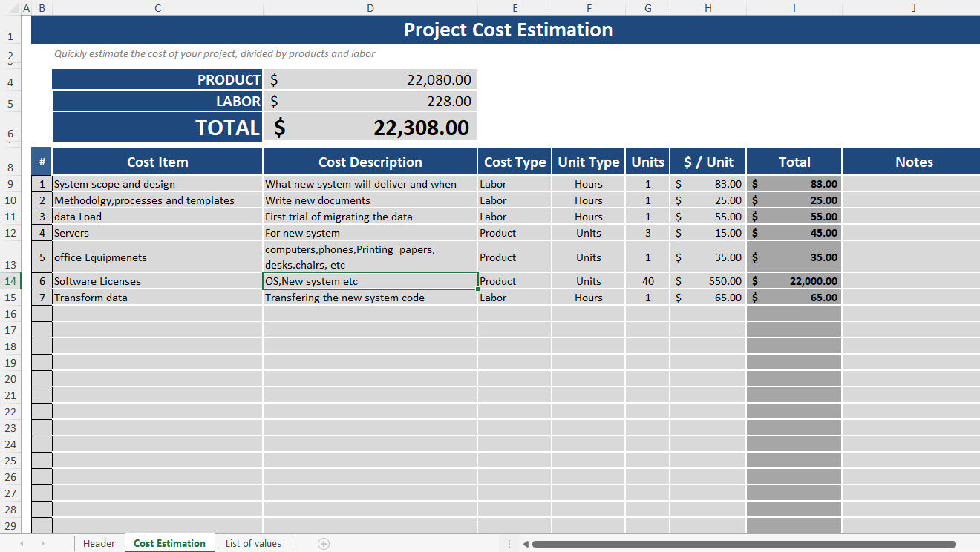Switch to the Header sheet tab
The image size is (980, 552).
click(99, 543)
